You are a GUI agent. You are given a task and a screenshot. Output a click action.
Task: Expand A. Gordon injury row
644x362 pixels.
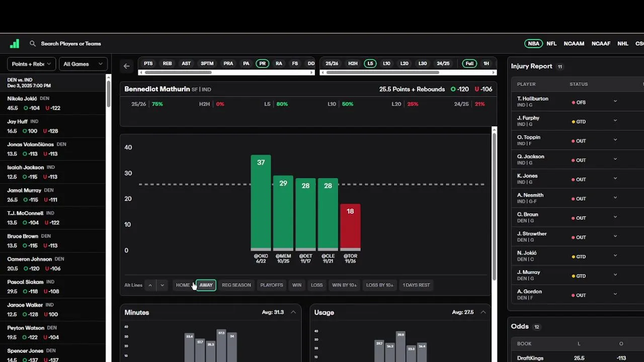point(615,295)
